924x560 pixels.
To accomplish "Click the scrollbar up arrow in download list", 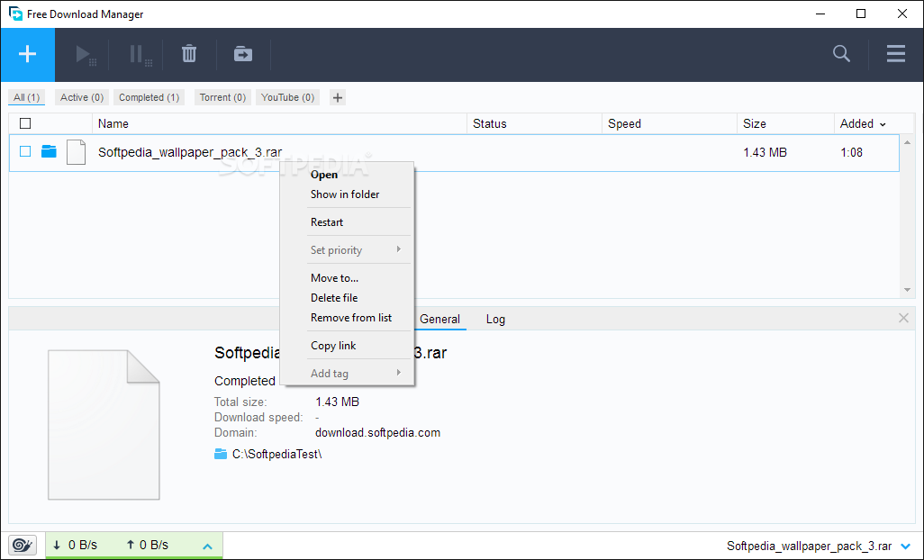I will coord(908,142).
